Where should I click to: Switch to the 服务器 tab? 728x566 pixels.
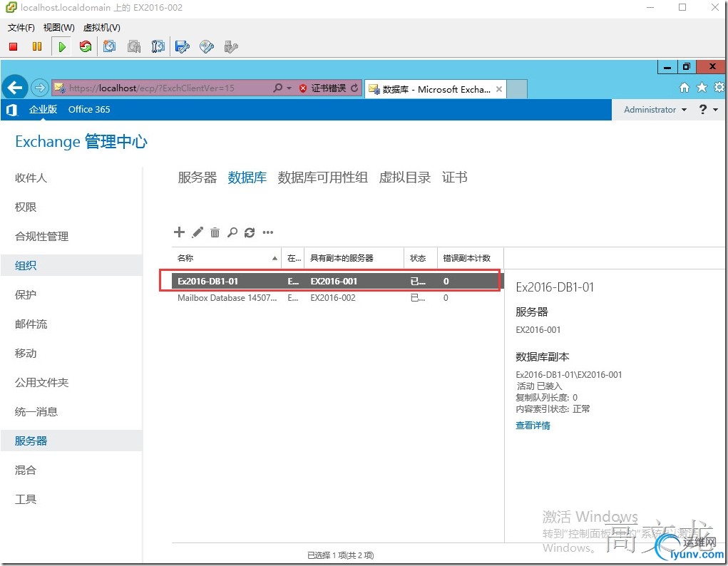tap(198, 177)
